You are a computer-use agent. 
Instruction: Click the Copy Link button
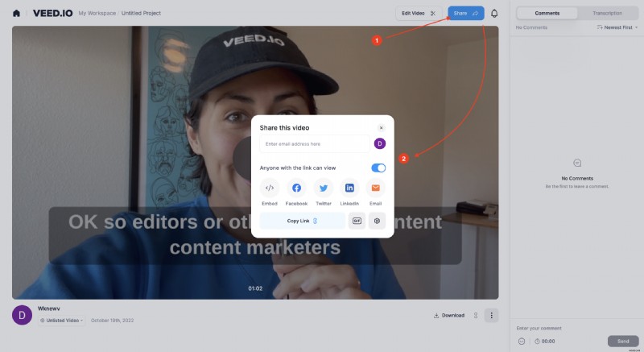[303, 221]
